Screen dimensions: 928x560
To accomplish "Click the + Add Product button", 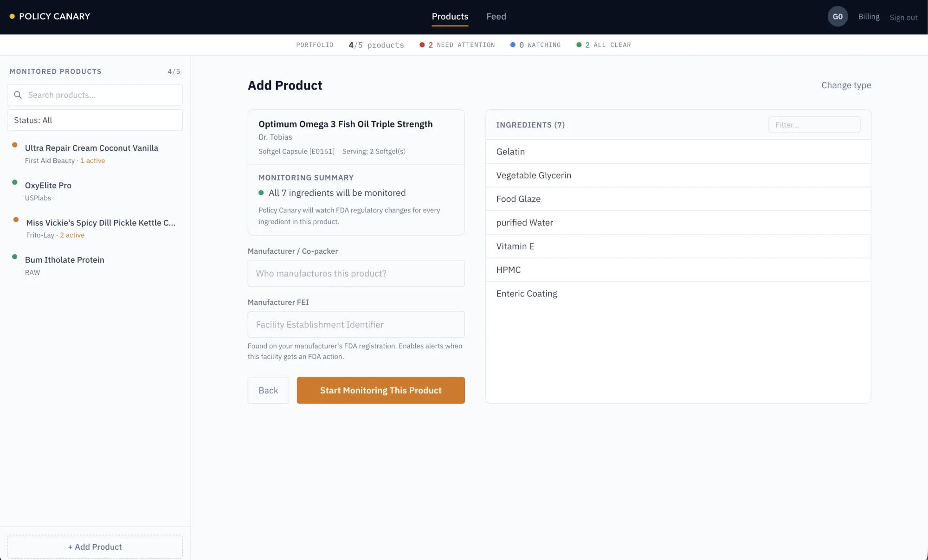I will [x=95, y=547].
